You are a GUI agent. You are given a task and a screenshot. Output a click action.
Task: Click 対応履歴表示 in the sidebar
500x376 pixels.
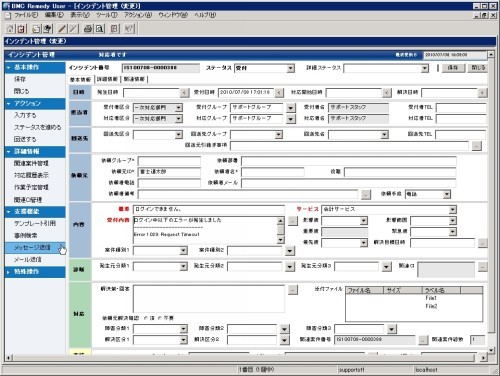(x=31, y=175)
